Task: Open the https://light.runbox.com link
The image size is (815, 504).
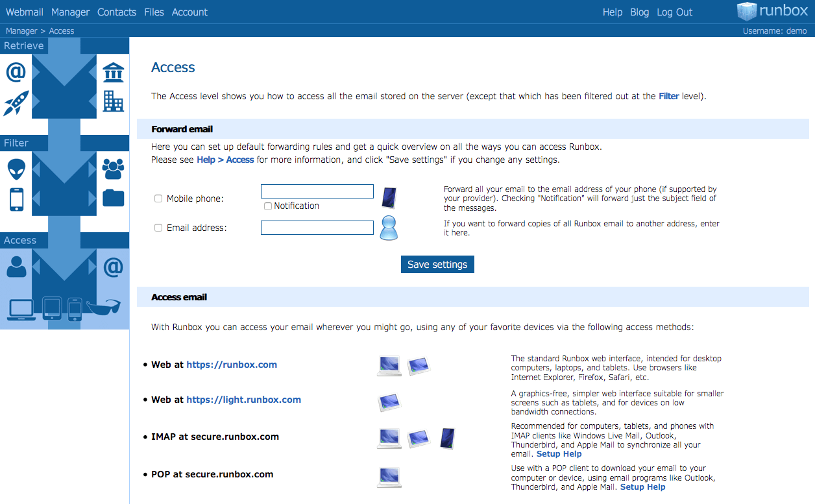Action: [243, 400]
